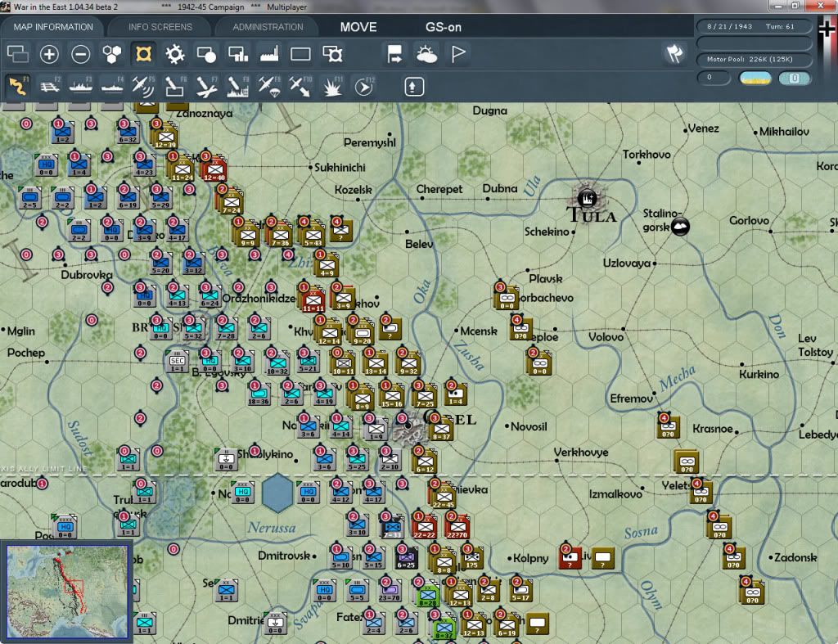Open the ADMINISTRATION tab
The width and height of the screenshot is (838, 644).
pyautogui.click(x=268, y=27)
